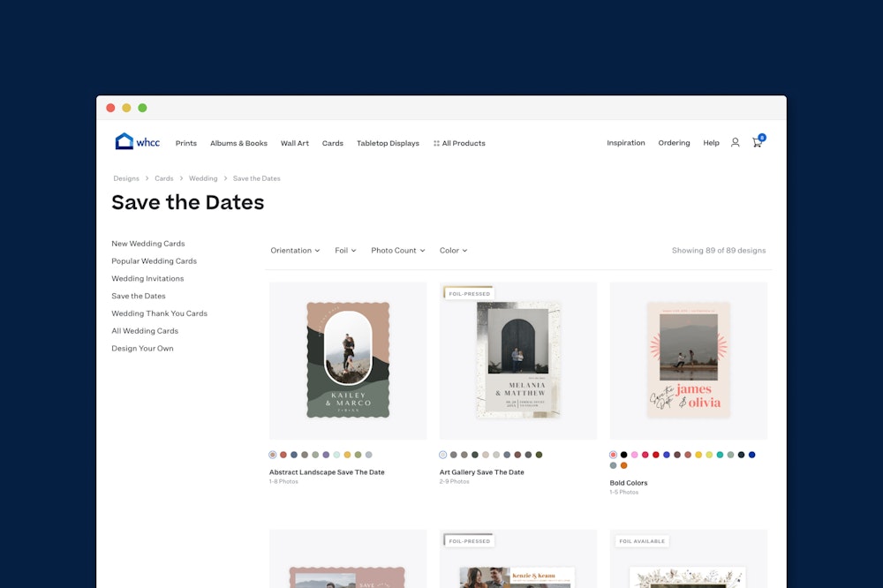This screenshot has width=883, height=588.
Task: Select the mint swatch under Abstract Landscape
Action: [x=336, y=455]
